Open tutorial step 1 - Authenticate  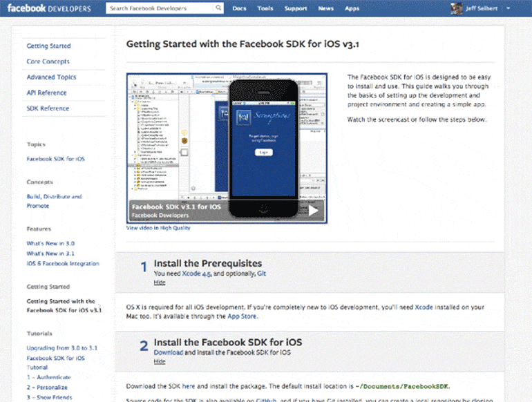coord(49,377)
